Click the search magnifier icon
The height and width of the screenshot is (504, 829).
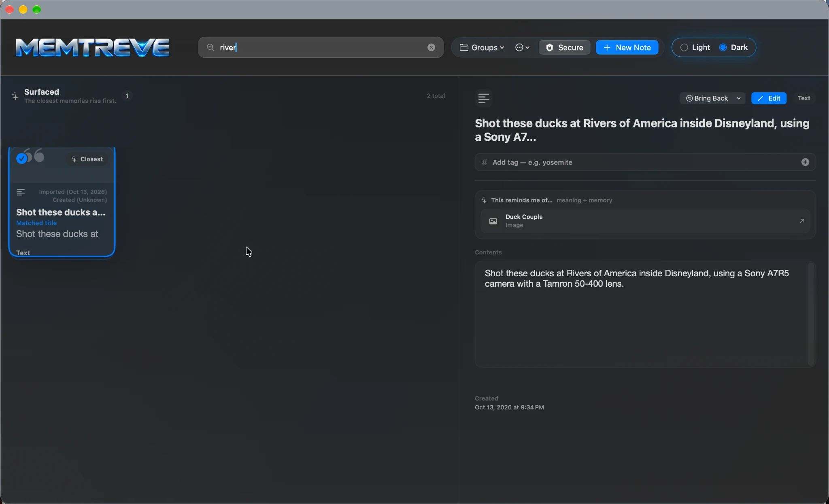tap(210, 47)
